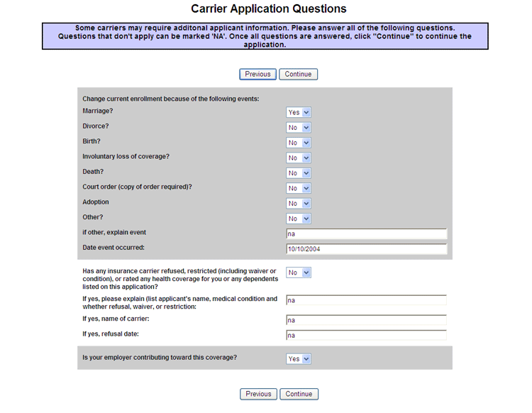Image resolution: width=532 pixels, height=413 pixels.
Task: Click the top Previous button
Action: (257, 75)
